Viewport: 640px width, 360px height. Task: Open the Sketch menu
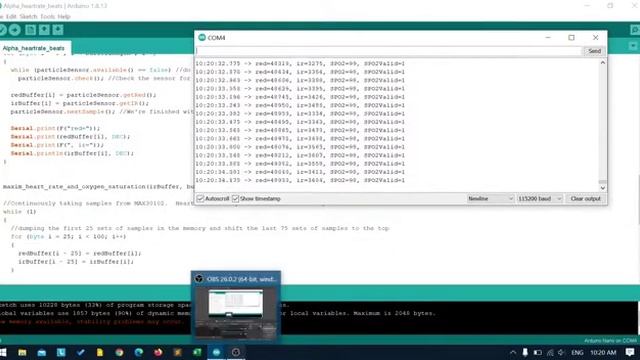tap(28, 16)
